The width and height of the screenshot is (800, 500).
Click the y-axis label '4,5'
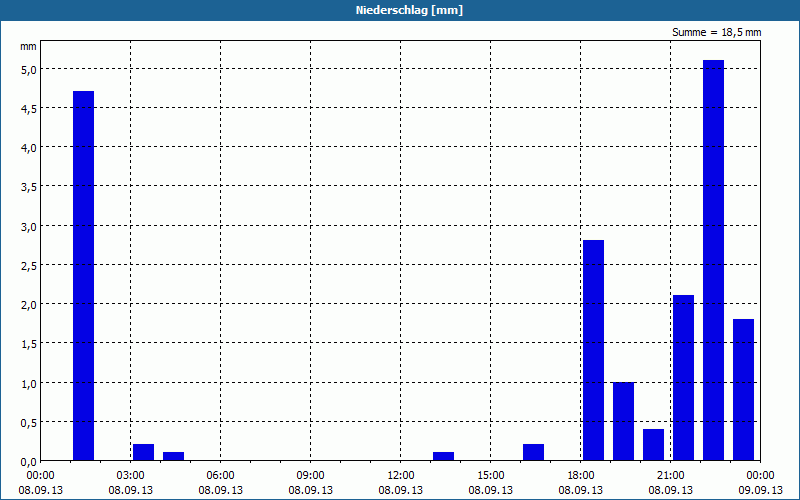point(29,109)
